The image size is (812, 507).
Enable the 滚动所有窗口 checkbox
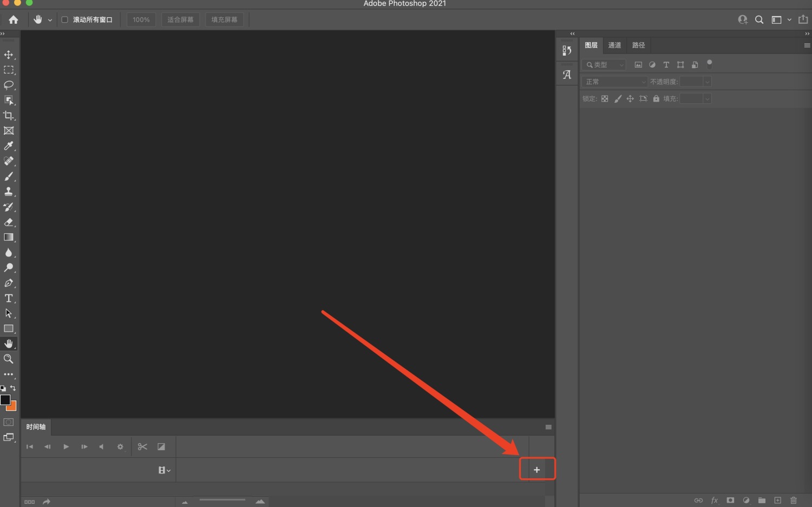64,19
